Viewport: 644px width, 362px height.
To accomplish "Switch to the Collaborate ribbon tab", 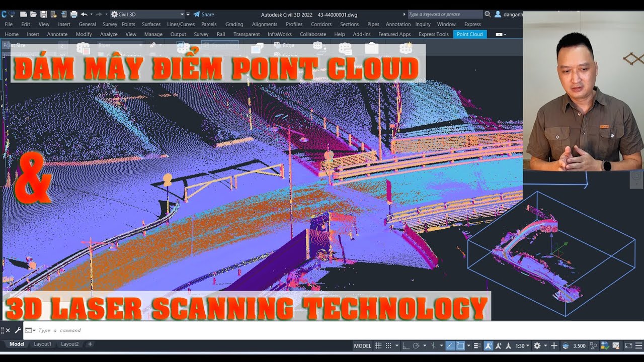I will 313,34.
